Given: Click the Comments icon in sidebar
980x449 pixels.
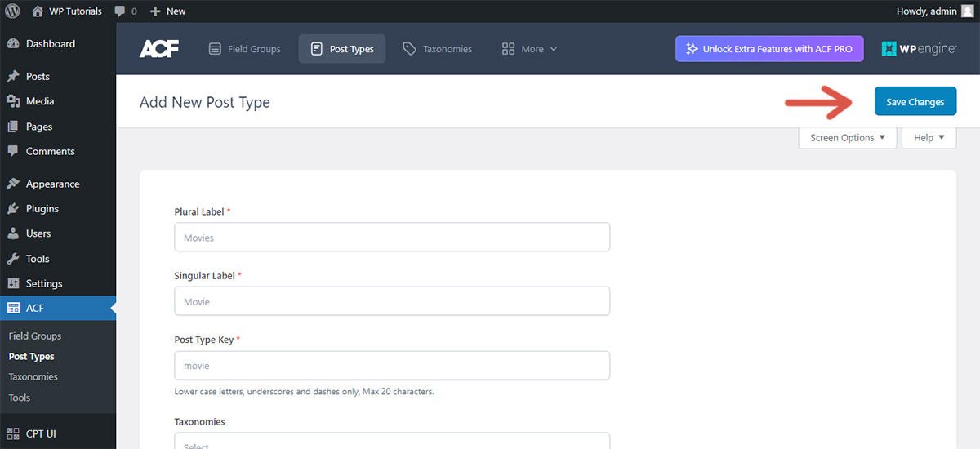Looking at the screenshot, I should (x=13, y=151).
